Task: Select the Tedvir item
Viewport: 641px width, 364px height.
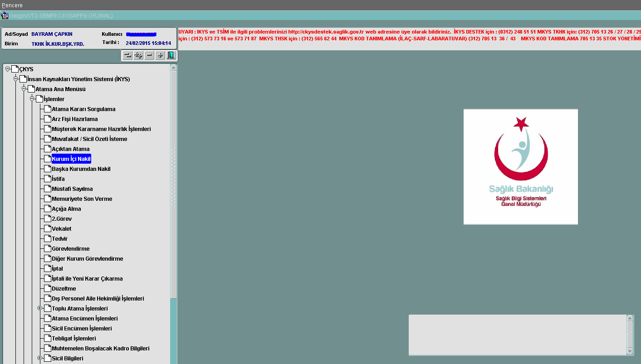Action: pos(60,239)
